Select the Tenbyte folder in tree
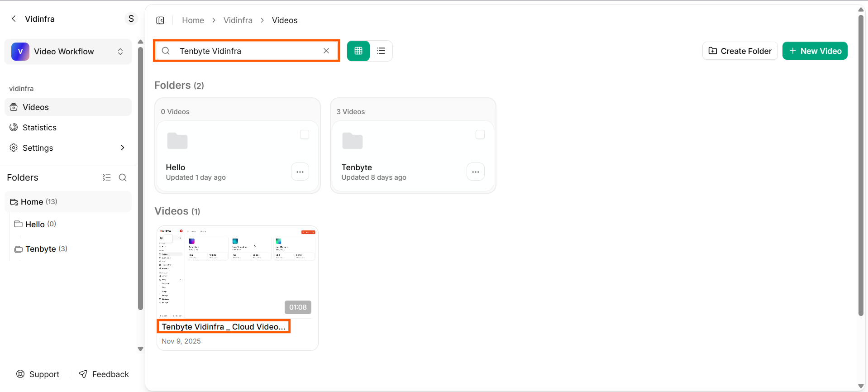 (x=41, y=249)
